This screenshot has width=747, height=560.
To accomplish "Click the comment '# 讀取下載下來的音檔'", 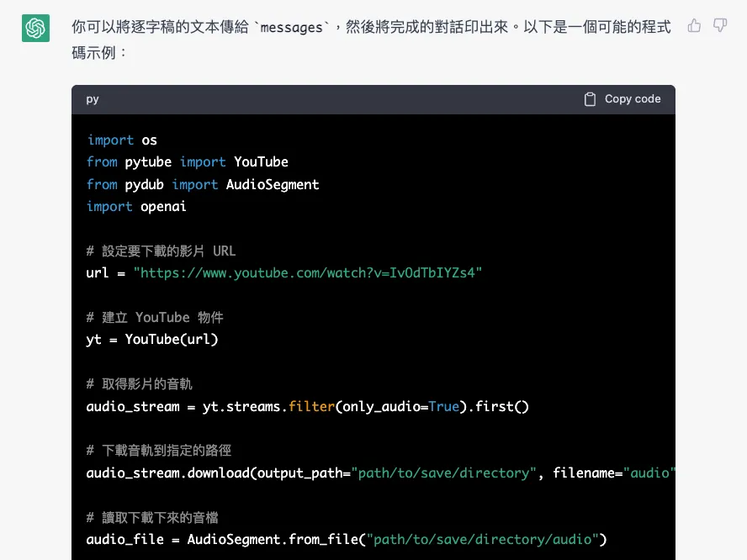I will point(152,518).
